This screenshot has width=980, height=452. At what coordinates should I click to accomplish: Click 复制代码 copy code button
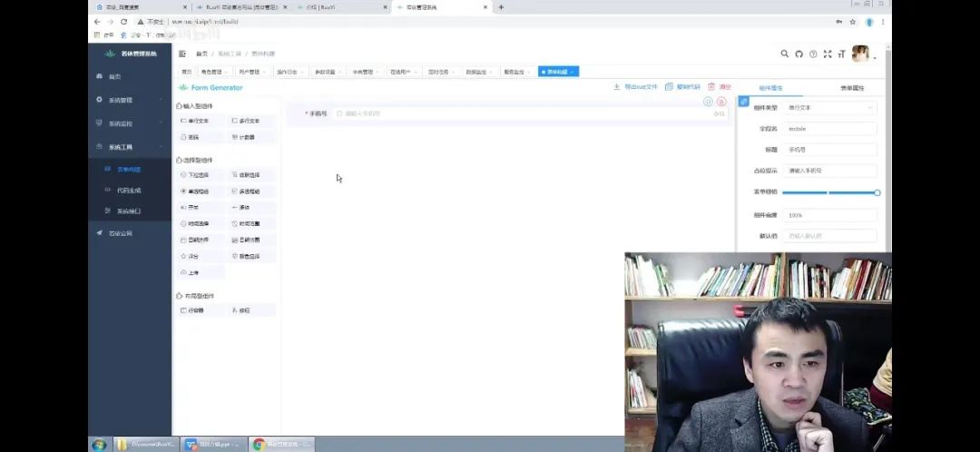click(x=682, y=87)
